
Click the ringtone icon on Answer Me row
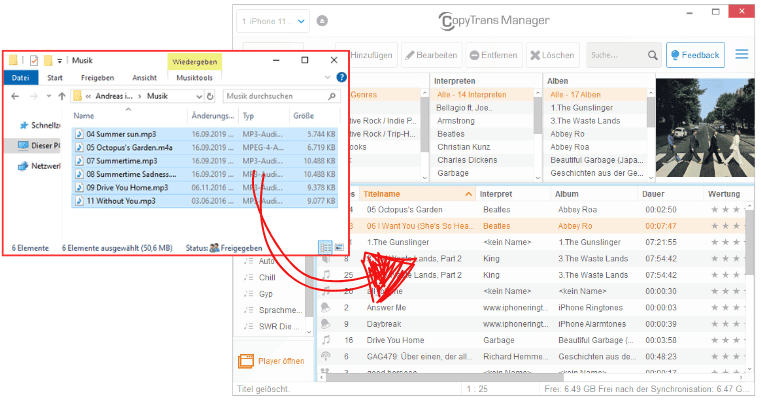pyautogui.click(x=326, y=308)
